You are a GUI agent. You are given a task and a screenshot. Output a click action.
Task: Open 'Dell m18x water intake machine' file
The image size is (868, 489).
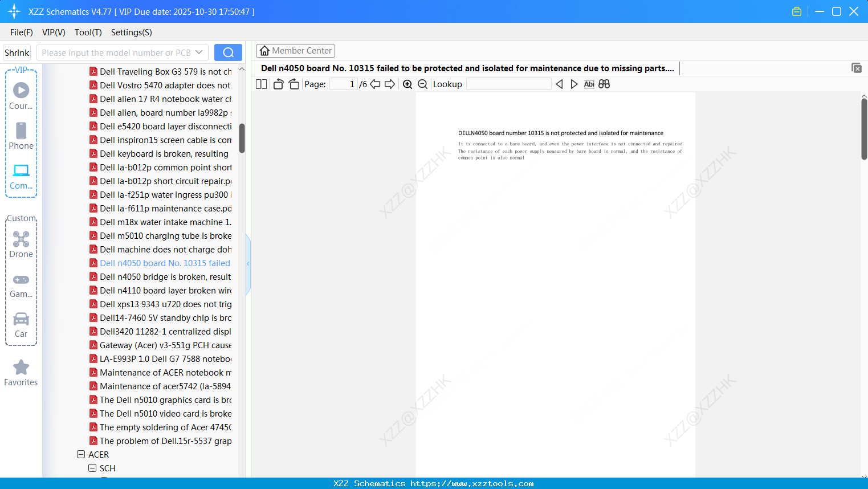[160, 222]
